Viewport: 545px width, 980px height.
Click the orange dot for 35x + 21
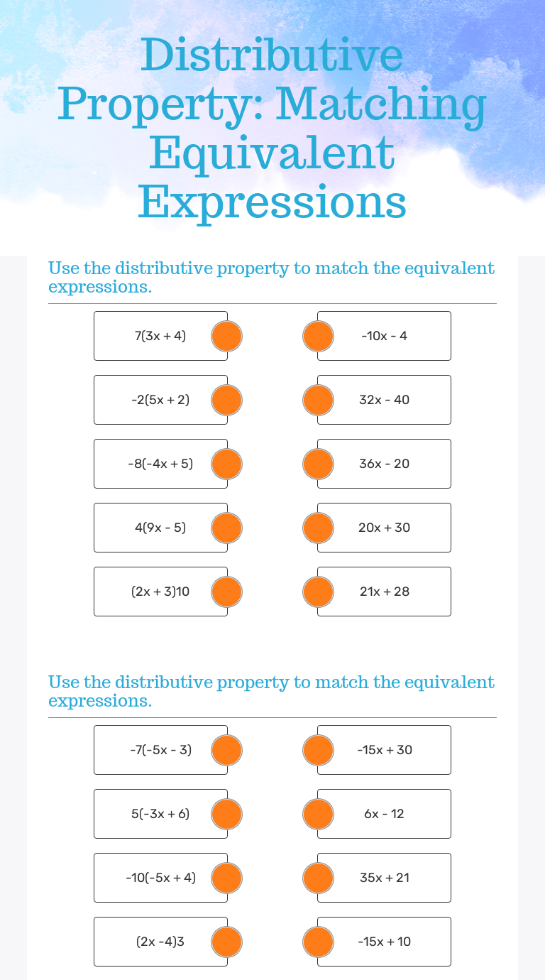[x=318, y=878]
